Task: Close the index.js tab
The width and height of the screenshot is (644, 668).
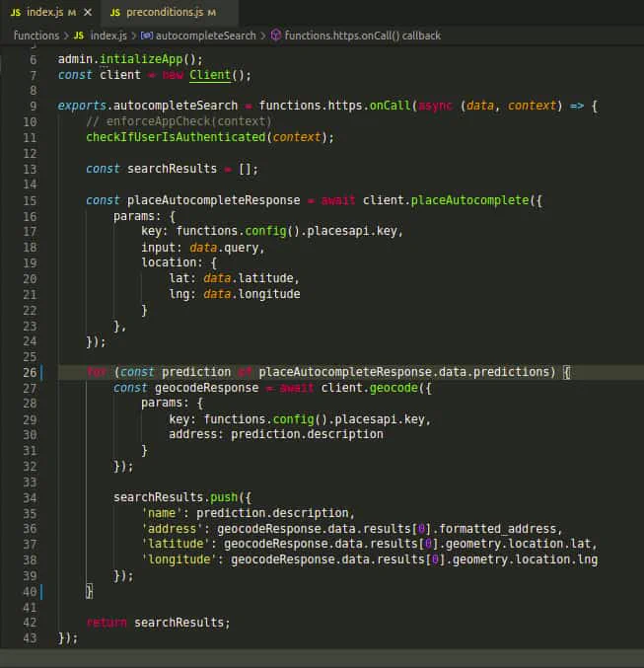Action: click(88, 13)
